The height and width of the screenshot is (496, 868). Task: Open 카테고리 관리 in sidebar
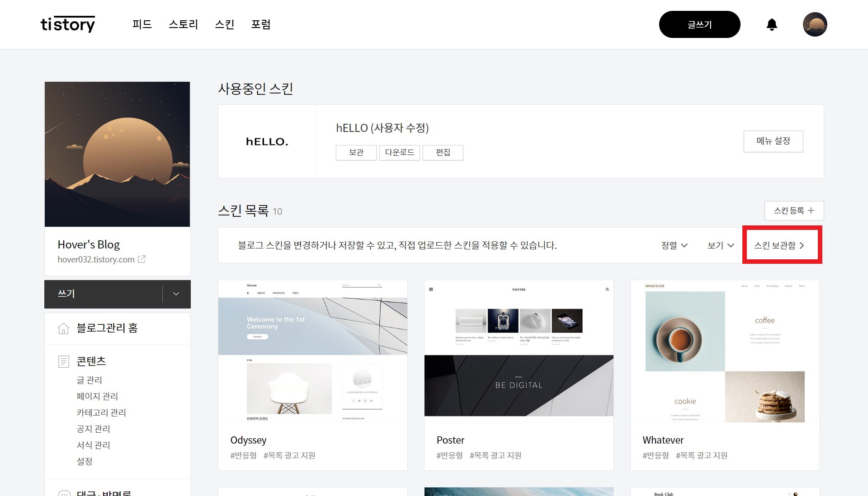coord(101,412)
